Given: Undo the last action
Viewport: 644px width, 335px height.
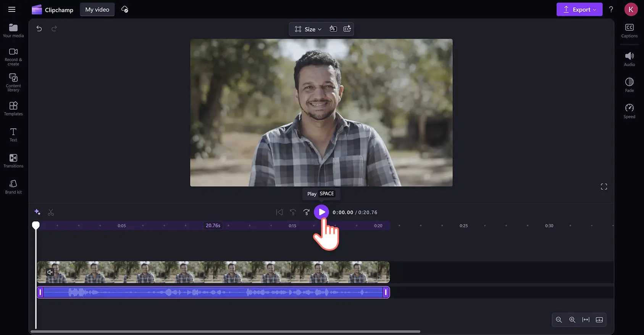Looking at the screenshot, I should [x=39, y=29].
